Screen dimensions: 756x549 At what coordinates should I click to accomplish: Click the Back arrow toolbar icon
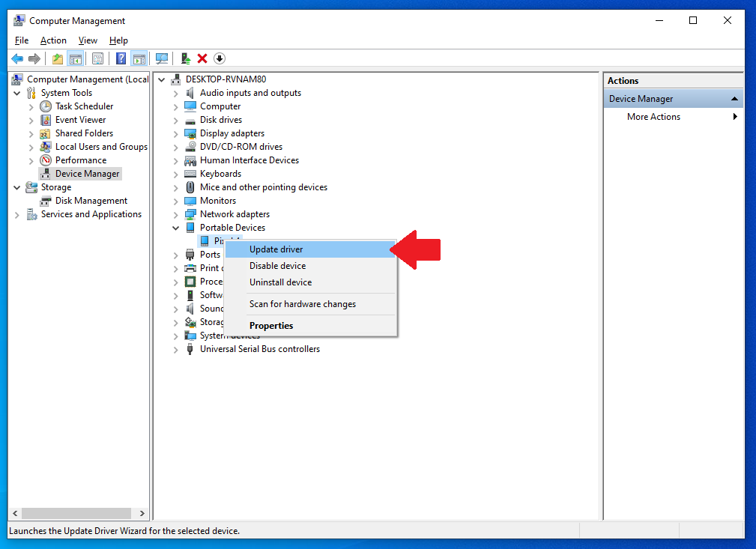pos(16,58)
